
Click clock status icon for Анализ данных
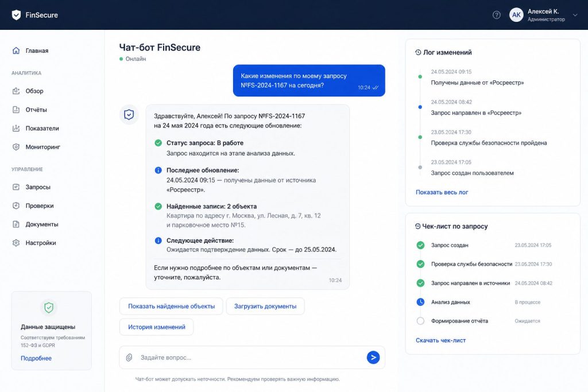pos(420,302)
